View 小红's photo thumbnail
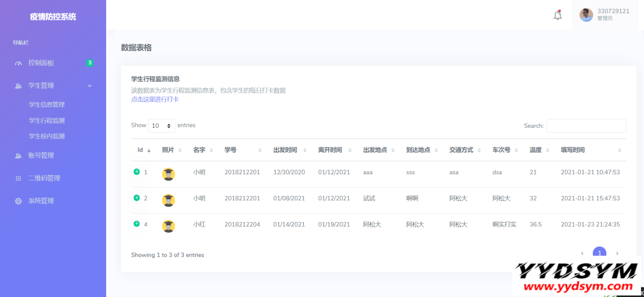Viewport: 644px width, 297px height. (168, 226)
